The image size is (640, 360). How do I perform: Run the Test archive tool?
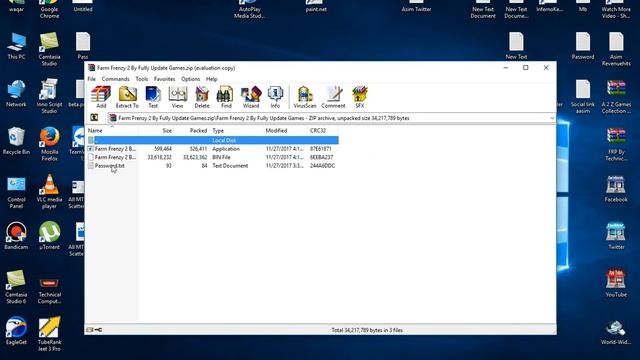(153, 97)
